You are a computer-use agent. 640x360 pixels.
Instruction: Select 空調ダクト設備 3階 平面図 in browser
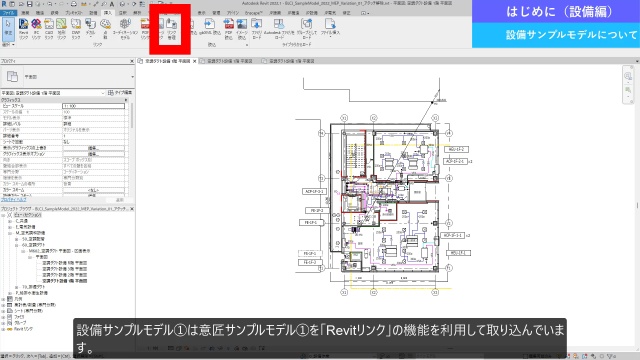pyautogui.click(x=64, y=269)
